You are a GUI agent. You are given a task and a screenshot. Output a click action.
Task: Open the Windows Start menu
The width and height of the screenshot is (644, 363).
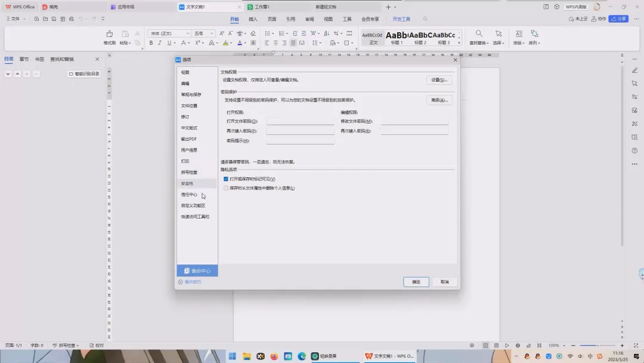coord(233,356)
